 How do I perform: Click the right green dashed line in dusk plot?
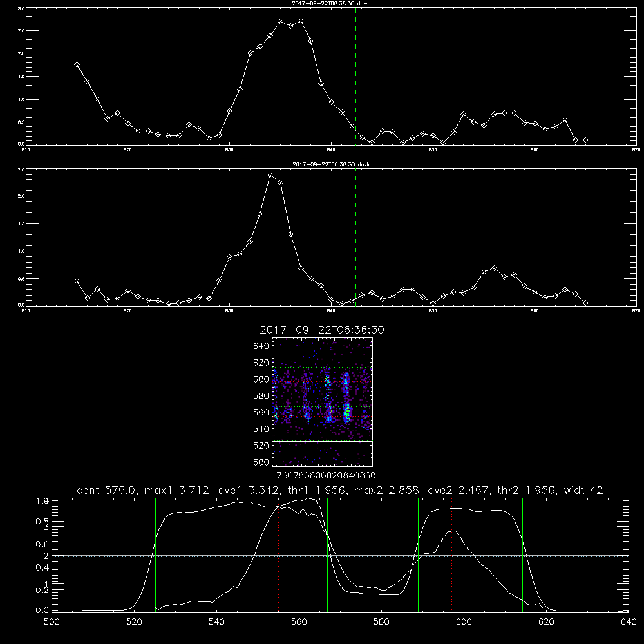click(x=355, y=238)
